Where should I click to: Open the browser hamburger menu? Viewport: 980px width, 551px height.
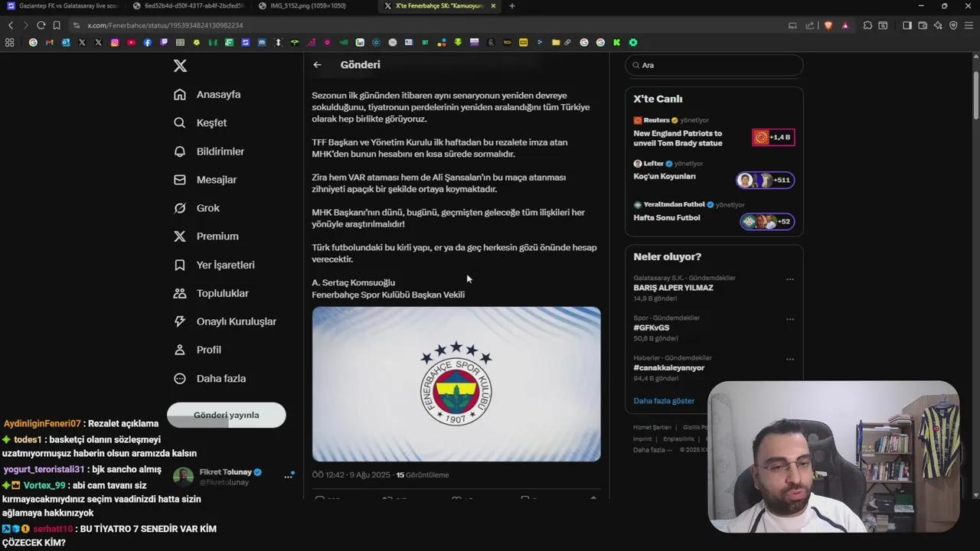pyautogui.click(x=969, y=25)
